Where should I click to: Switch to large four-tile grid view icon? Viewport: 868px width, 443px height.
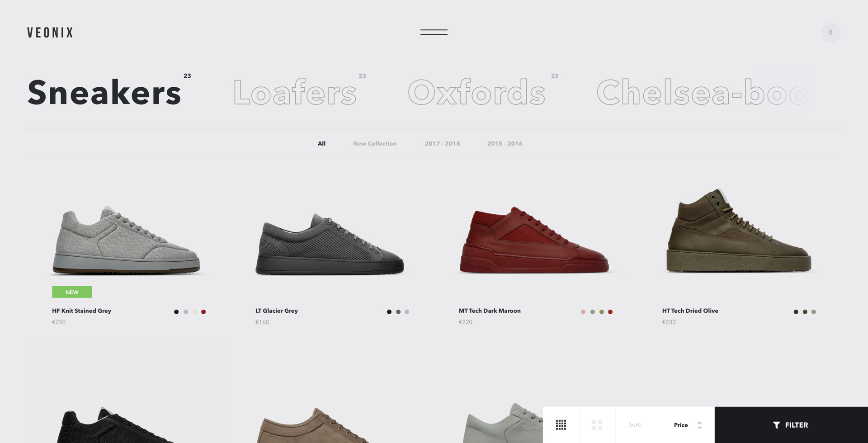point(597,425)
